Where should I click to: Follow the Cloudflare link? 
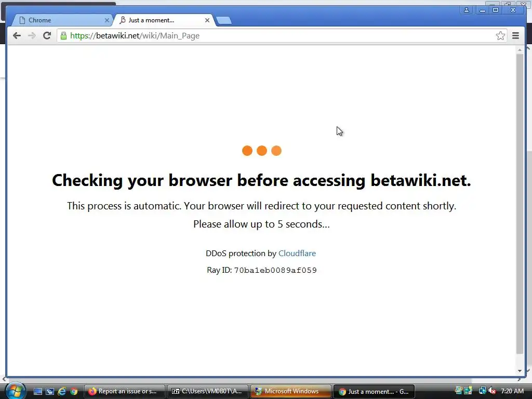(x=297, y=254)
